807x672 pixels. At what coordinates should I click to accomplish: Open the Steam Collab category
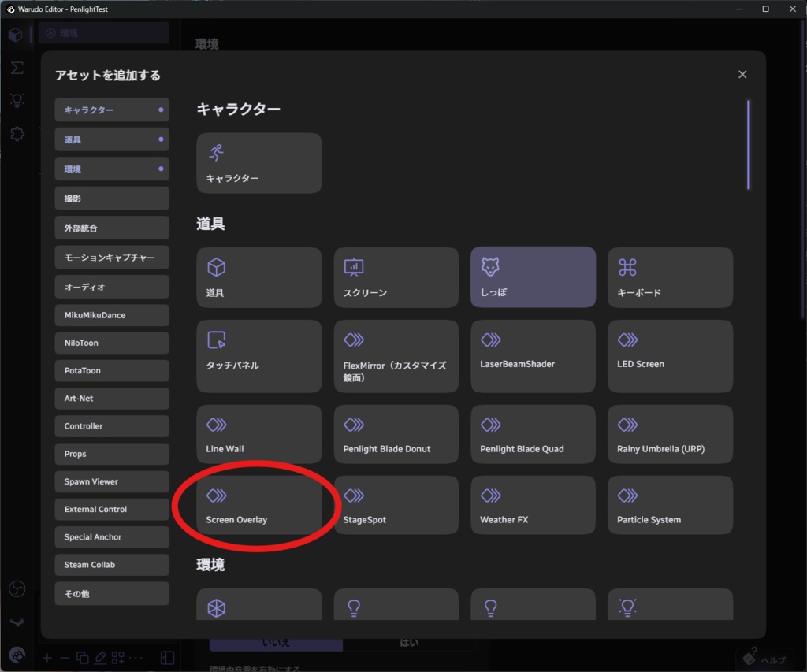[112, 564]
